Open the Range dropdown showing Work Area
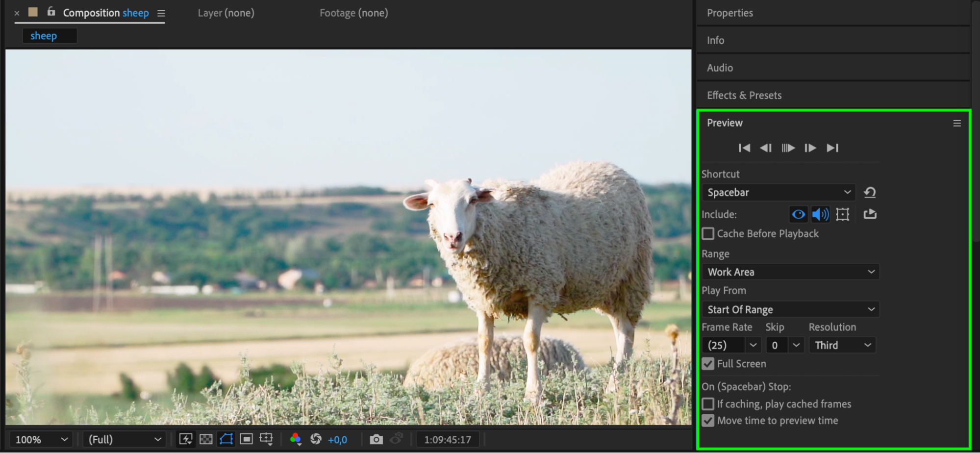The image size is (980, 453). pos(790,272)
